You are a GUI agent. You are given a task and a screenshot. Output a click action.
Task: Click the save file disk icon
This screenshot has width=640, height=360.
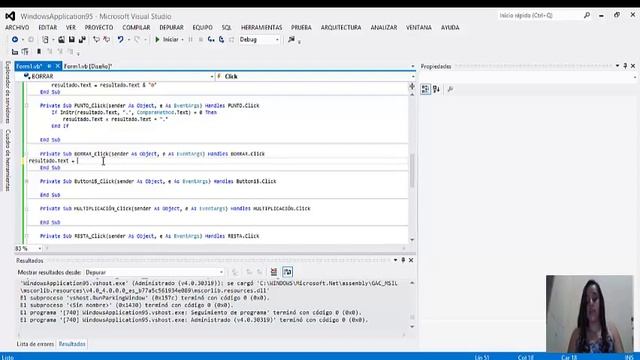[71, 40]
